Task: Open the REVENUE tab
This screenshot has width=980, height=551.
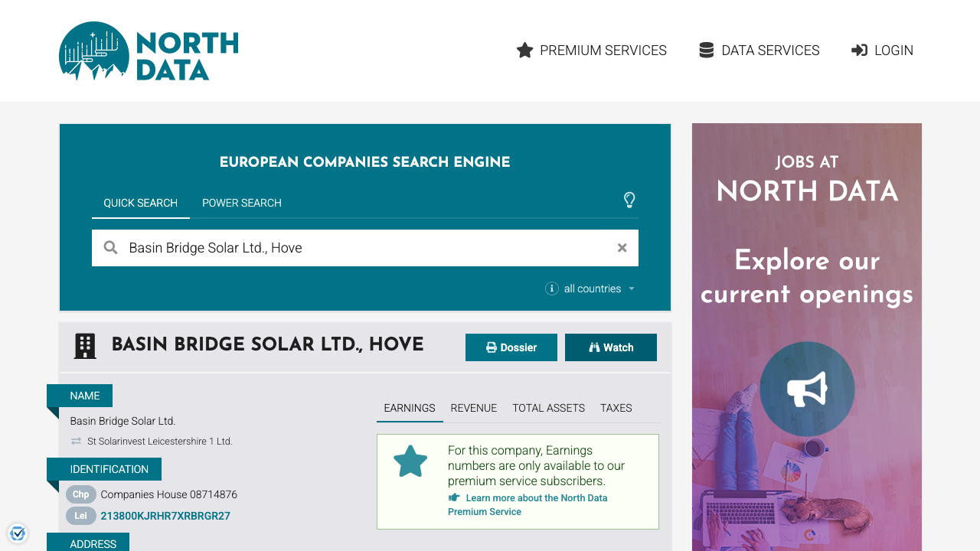Action: click(473, 408)
